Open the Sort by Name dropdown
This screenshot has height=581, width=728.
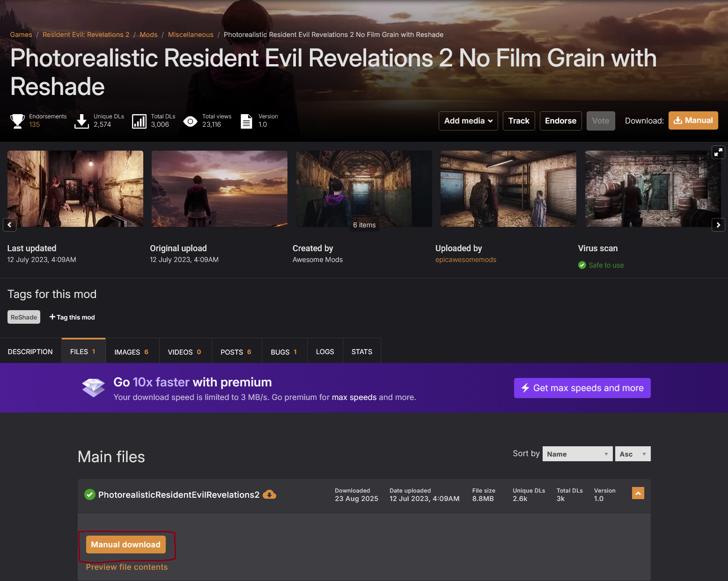click(578, 454)
